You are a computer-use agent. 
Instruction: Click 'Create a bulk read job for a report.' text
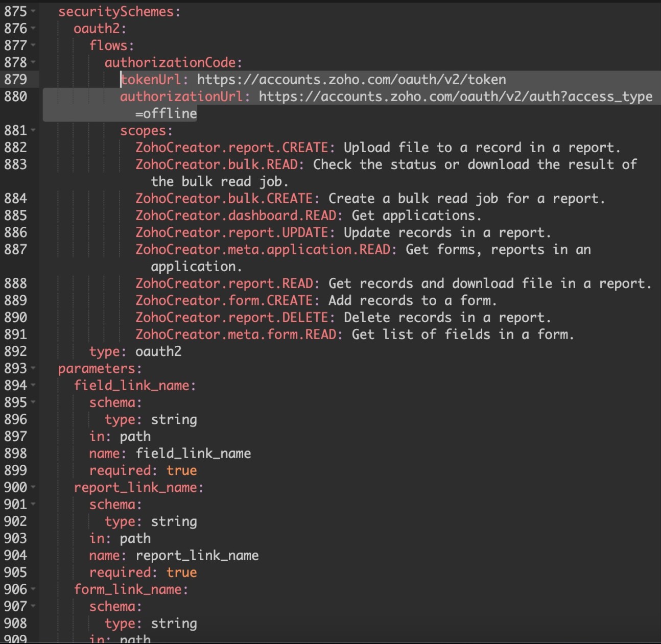pyautogui.click(x=467, y=199)
